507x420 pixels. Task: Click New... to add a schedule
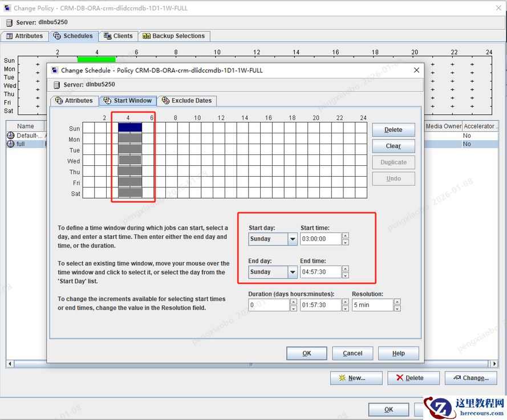point(351,378)
